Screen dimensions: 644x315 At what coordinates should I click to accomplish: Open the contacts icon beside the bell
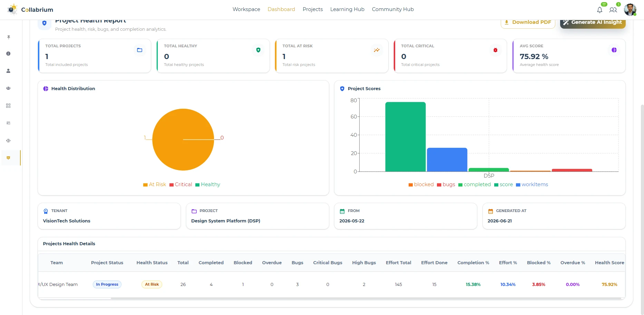pos(613,10)
